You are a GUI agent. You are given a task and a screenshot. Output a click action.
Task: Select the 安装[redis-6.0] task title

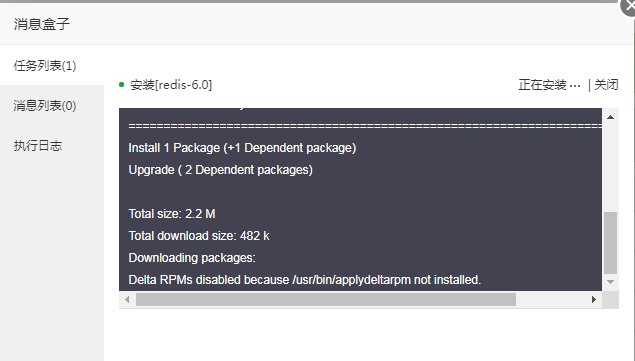(x=171, y=85)
